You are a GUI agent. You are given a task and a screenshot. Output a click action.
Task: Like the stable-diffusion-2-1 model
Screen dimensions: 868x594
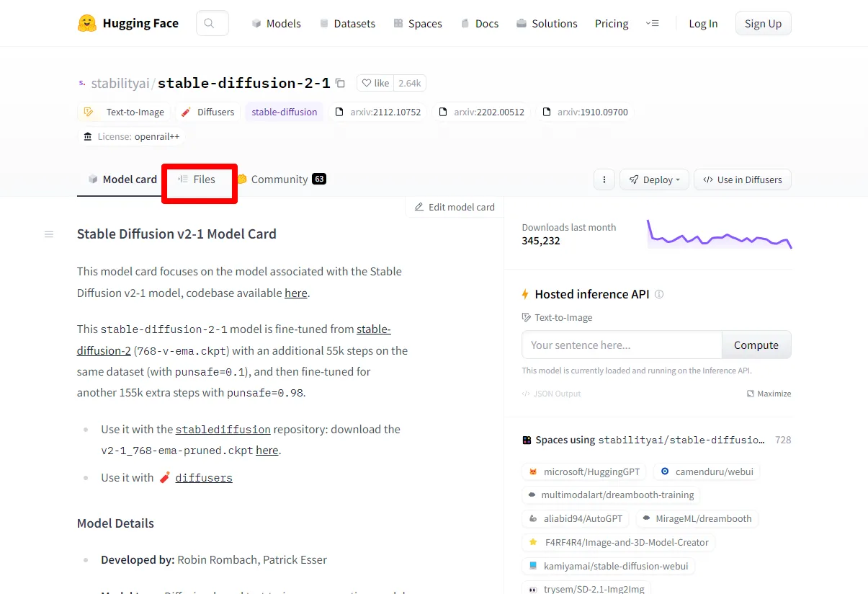(x=375, y=83)
